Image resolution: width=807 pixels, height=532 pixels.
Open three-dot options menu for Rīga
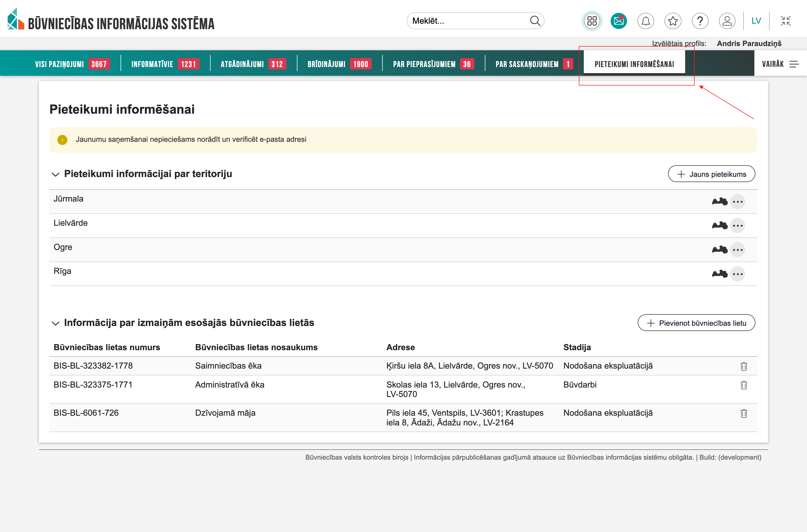(x=738, y=274)
